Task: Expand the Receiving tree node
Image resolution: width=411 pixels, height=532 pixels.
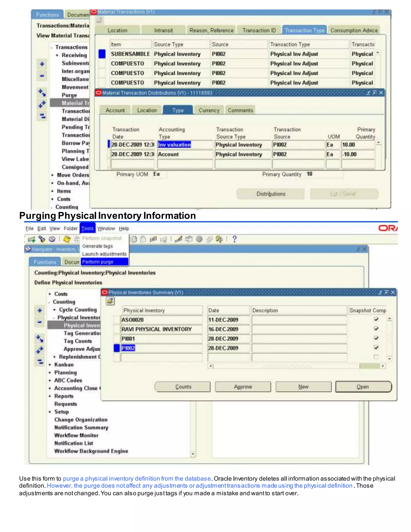Action: [x=57, y=55]
